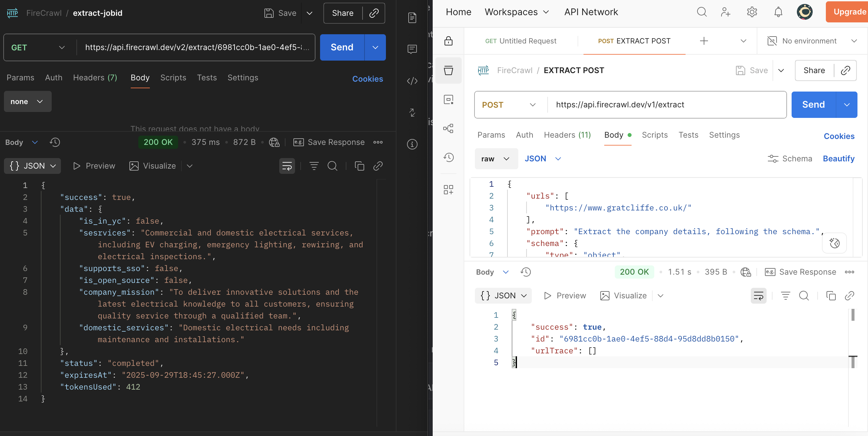
Task: Open the request info icon
Action: point(412,144)
